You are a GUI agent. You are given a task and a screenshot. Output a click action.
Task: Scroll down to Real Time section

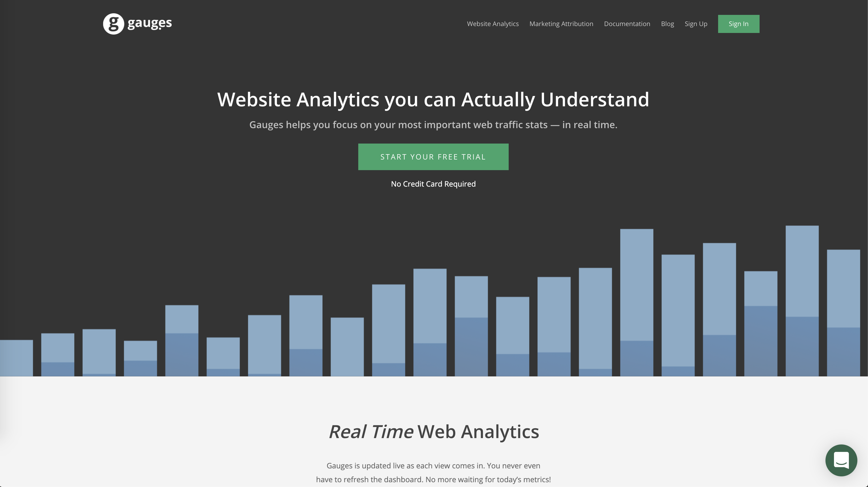click(x=433, y=430)
